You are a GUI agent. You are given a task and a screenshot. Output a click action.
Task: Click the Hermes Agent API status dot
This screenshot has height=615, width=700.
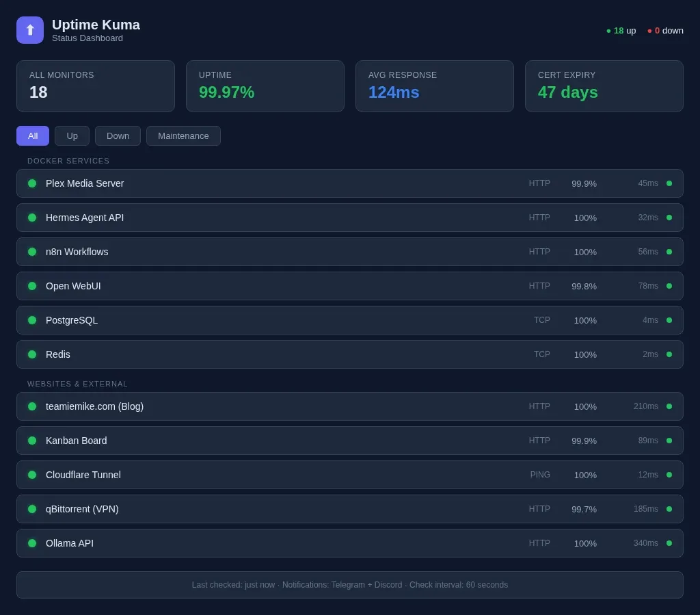point(32,218)
